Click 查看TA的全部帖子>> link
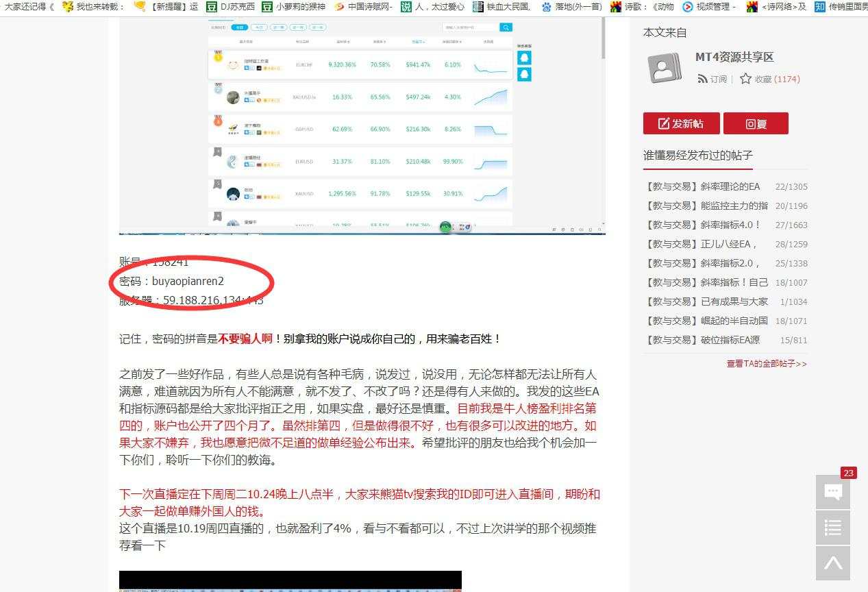The image size is (868, 592). click(x=767, y=364)
